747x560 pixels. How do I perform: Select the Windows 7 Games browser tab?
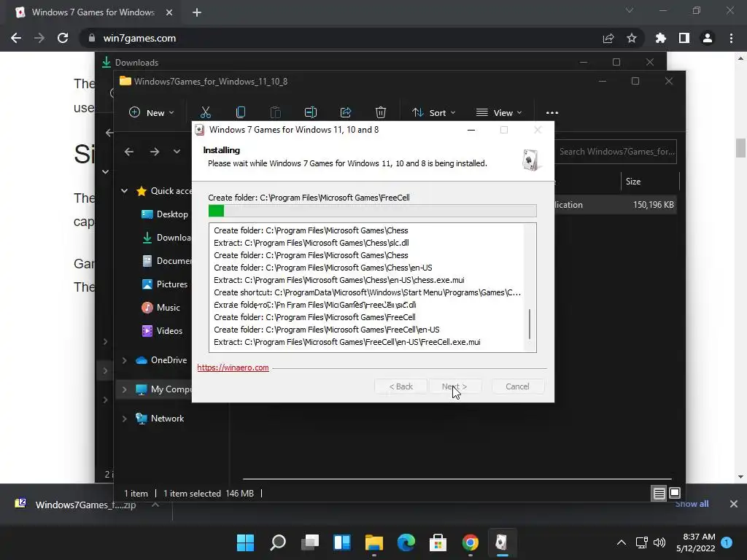[x=91, y=12]
